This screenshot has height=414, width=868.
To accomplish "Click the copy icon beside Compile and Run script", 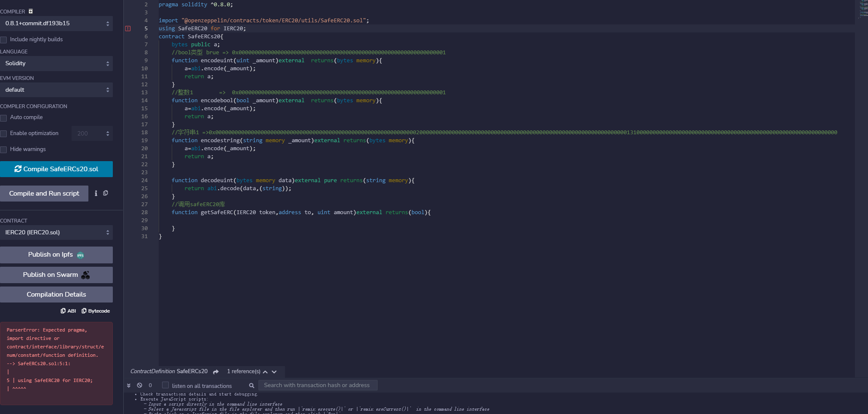I will (x=106, y=193).
